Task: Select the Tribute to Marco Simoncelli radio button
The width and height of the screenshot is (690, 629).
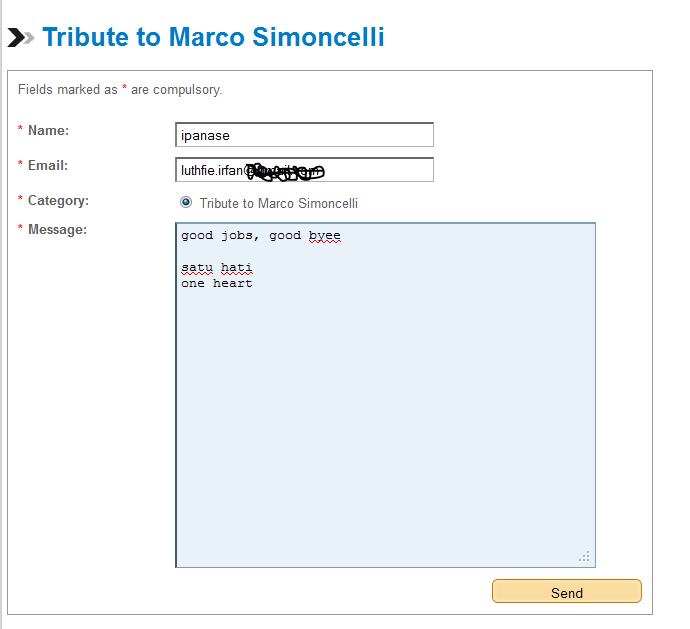Action: (186, 202)
